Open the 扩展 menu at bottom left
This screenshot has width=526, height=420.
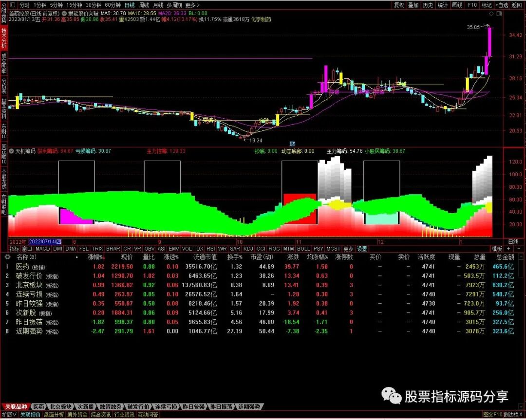pos(9,415)
